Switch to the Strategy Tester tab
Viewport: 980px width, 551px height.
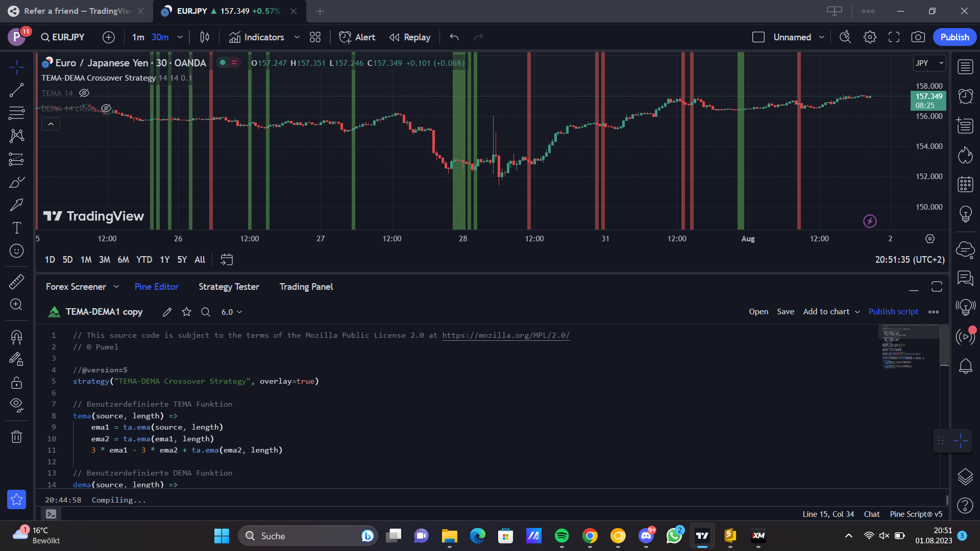point(229,287)
